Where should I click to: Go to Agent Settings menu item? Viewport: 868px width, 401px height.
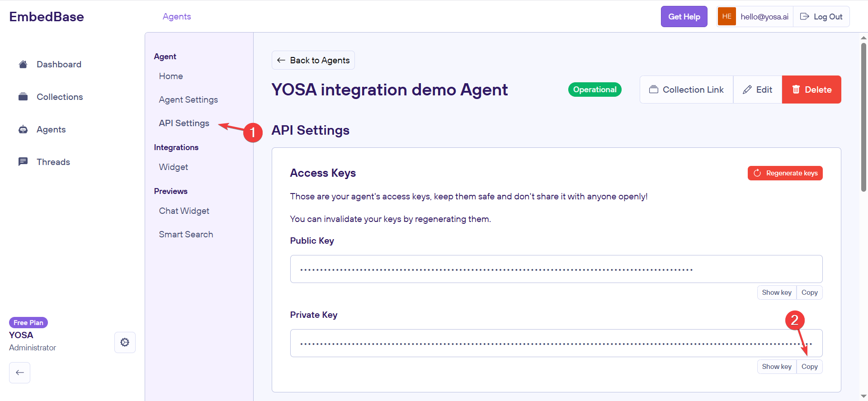188,99
